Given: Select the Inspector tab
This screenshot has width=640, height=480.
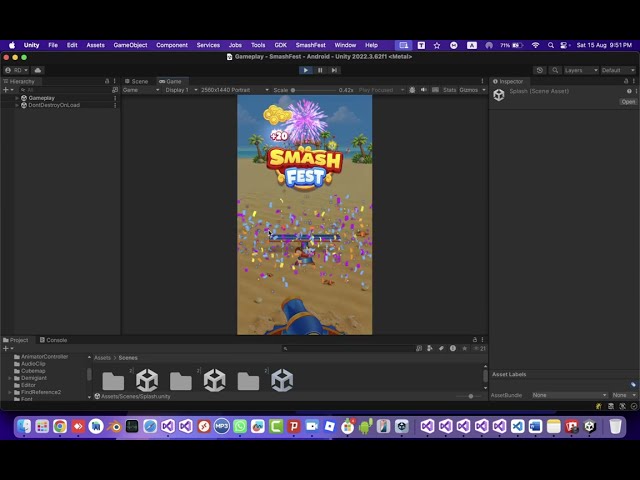Looking at the screenshot, I should click(508, 81).
